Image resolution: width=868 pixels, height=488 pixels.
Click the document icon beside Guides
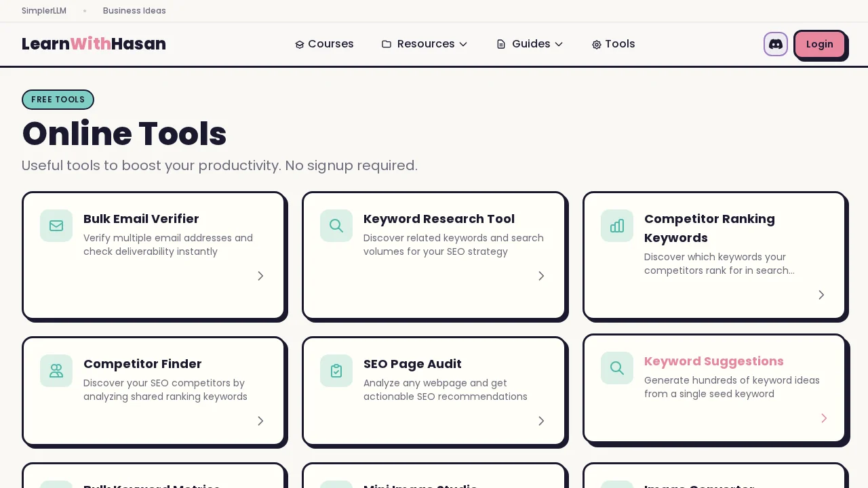(x=501, y=44)
